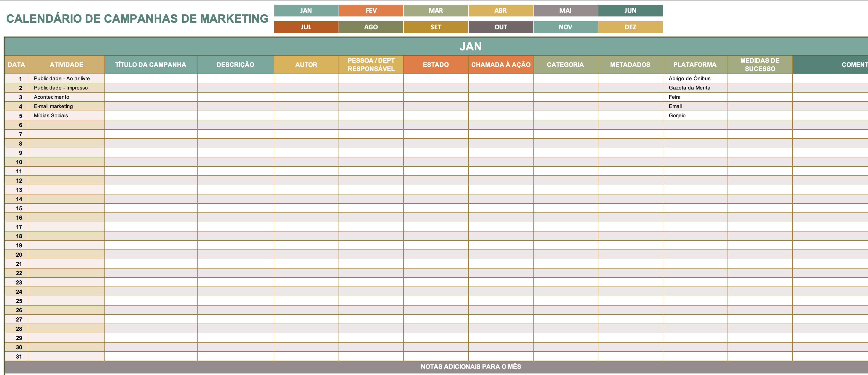Screen dimensions: 868x375
Task: Open the JUN month button
Action: (x=631, y=11)
